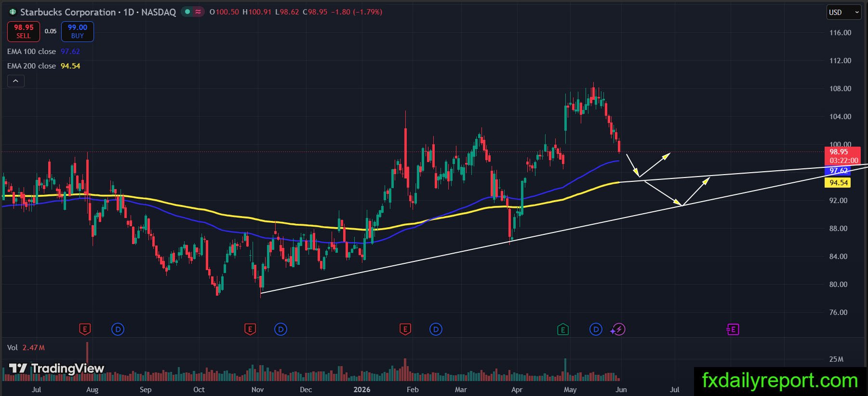Click the 25 M volume axis label
The height and width of the screenshot is (396, 868).
(x=836, y=359)
